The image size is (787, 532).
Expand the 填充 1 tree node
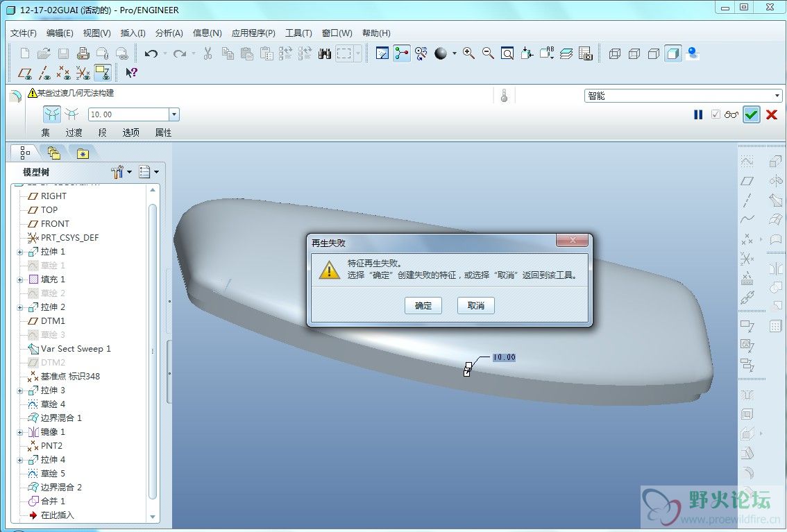[20, 280]
